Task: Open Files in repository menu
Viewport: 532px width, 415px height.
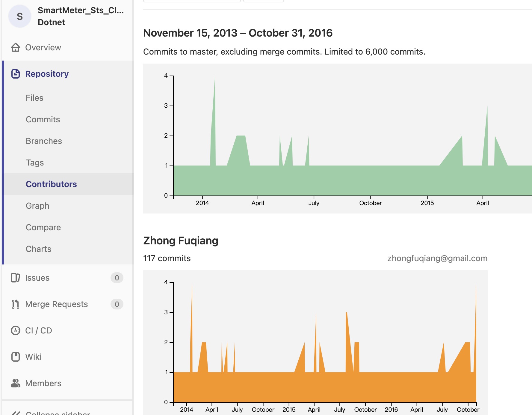Action: pyautogui.click(x=34, y=98)
